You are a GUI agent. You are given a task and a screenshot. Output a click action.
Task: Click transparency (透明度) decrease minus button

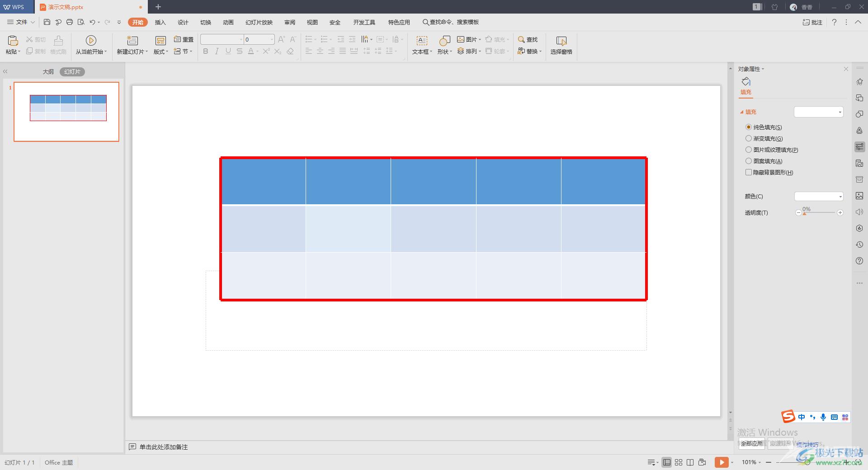[x=798, y=213]
